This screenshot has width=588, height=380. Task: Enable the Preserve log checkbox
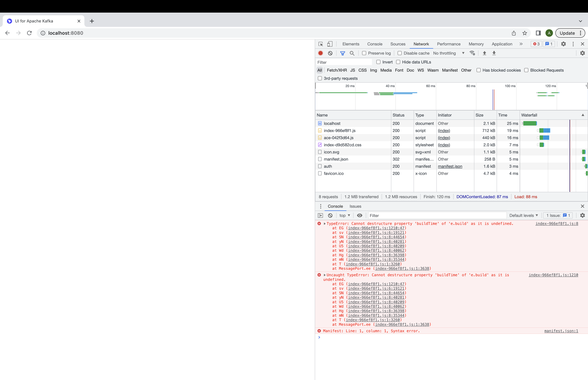point(364,53)
